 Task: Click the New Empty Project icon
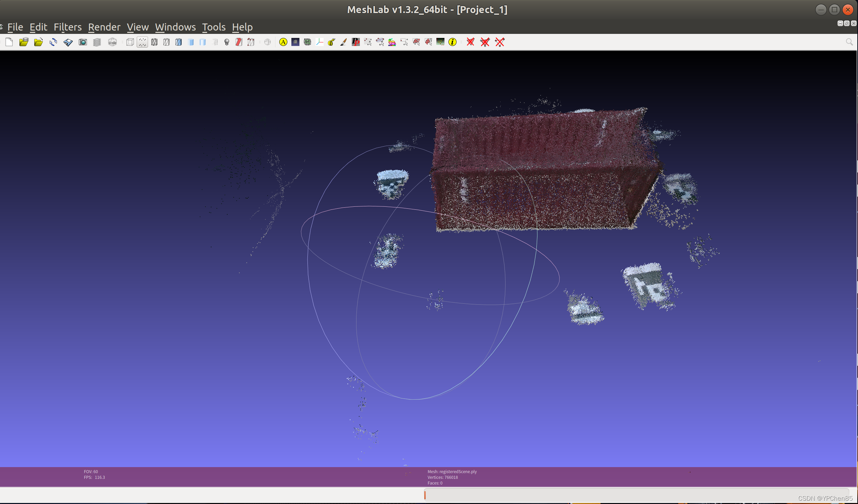point(9,42)
